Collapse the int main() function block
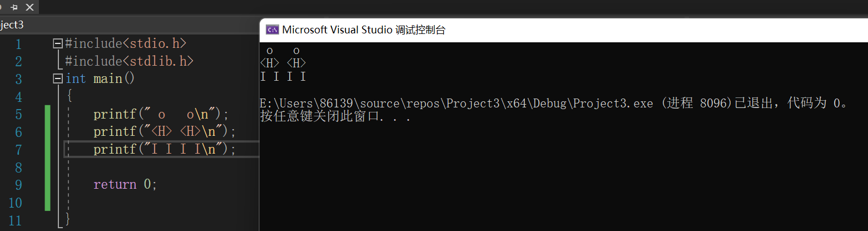Screen dimensions: 868x231 click(x=57, y=79)
